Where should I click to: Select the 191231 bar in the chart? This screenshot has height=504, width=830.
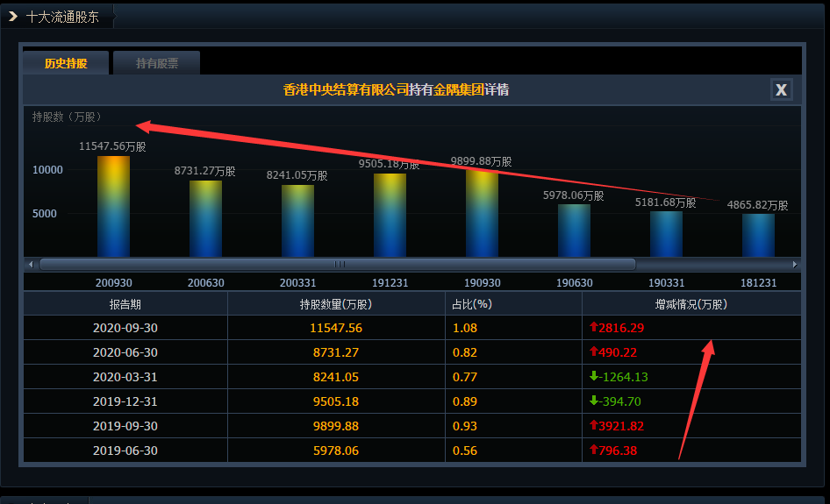click(x=390, y=216)
